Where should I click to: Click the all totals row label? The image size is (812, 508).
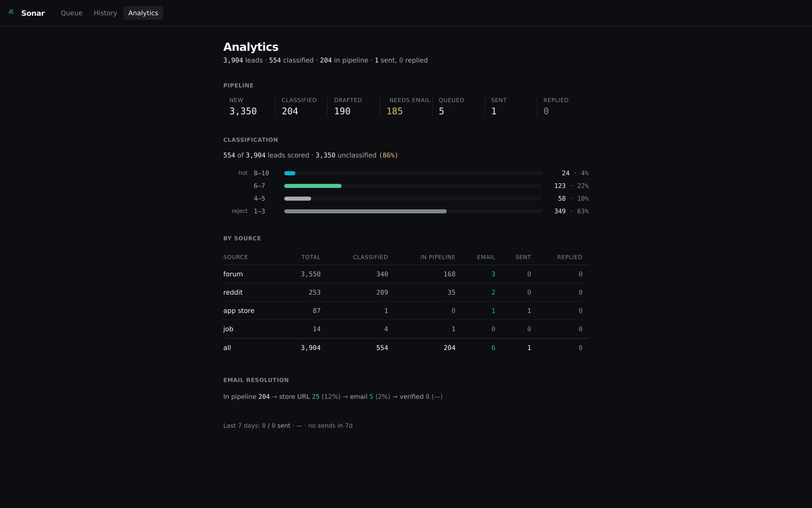click(x=227, y=348)
